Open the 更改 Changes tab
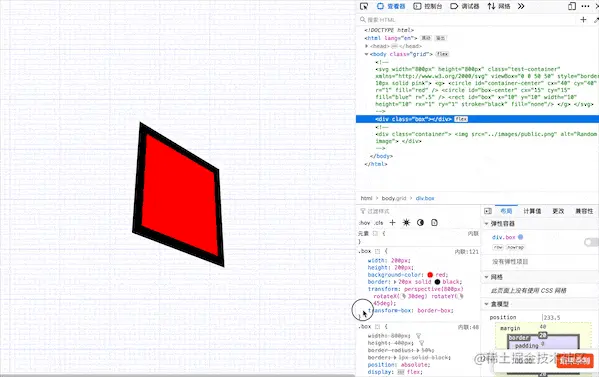 [558, 211]
